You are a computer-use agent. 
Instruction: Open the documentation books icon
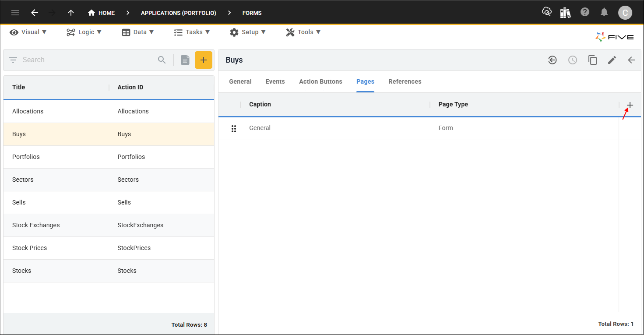coord(565,13)
